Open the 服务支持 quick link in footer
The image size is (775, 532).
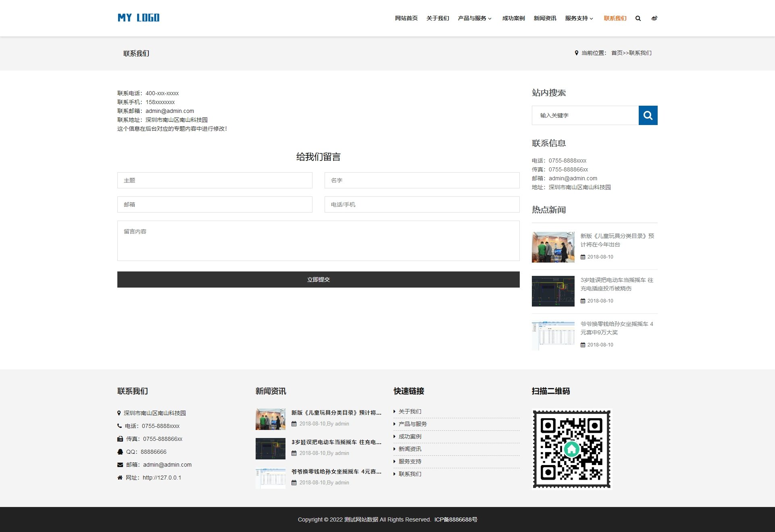pyautogui.click(x=410, y=461)
